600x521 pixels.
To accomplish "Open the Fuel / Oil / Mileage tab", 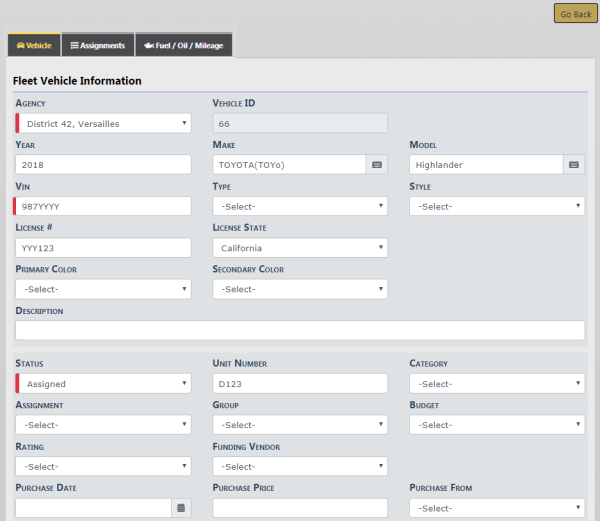I will coord(184,45).
